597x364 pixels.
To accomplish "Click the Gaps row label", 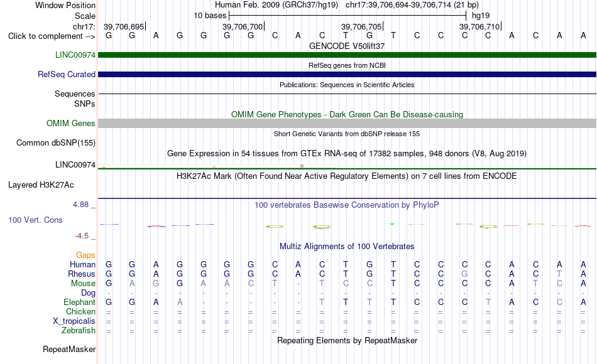I will pos(85,255).
